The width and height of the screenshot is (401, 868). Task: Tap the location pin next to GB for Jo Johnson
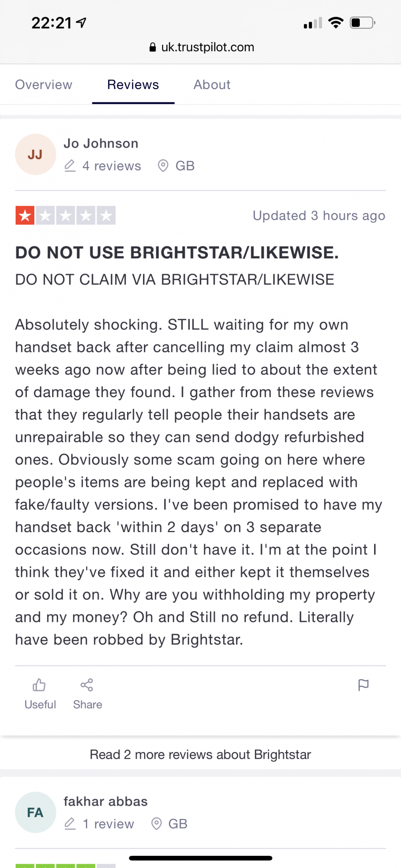163,166
